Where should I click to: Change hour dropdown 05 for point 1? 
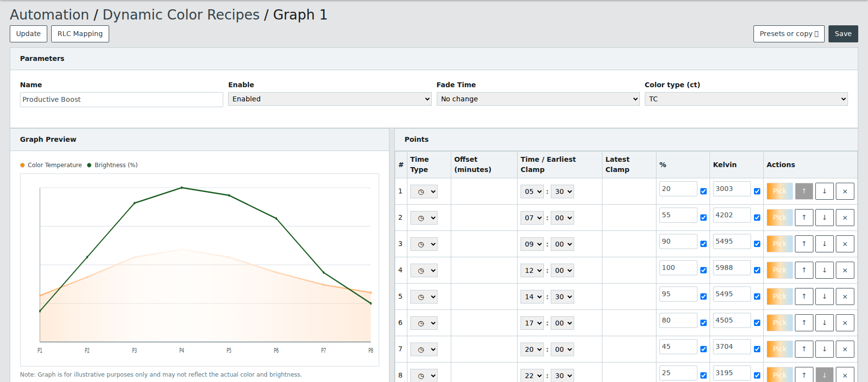(532, 191)
